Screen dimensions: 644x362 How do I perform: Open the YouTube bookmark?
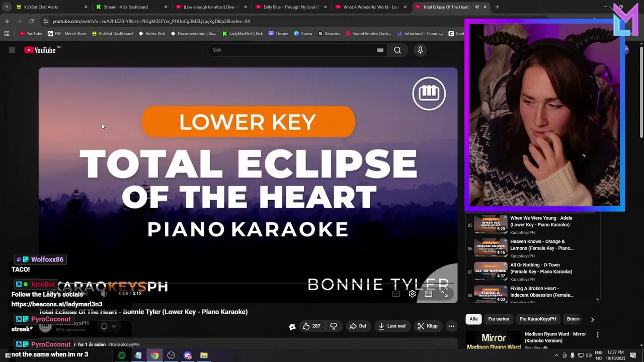[31, 34]
